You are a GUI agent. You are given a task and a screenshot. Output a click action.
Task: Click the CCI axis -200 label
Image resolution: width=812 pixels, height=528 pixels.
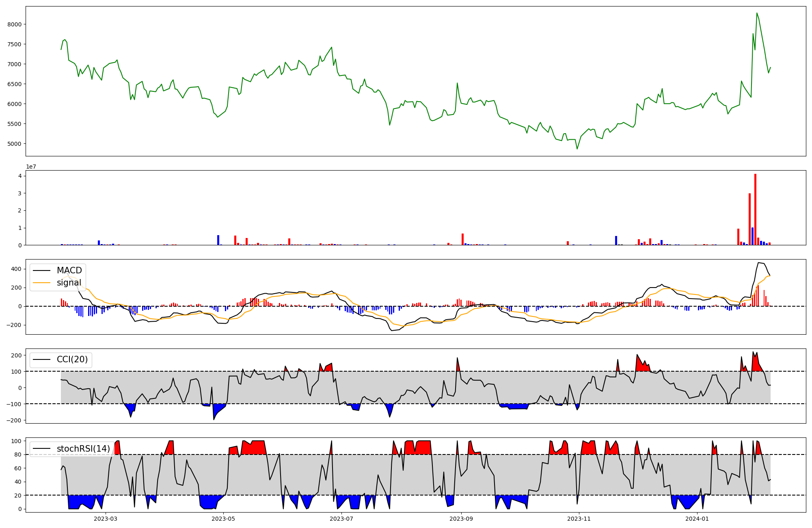click(14, 420)
